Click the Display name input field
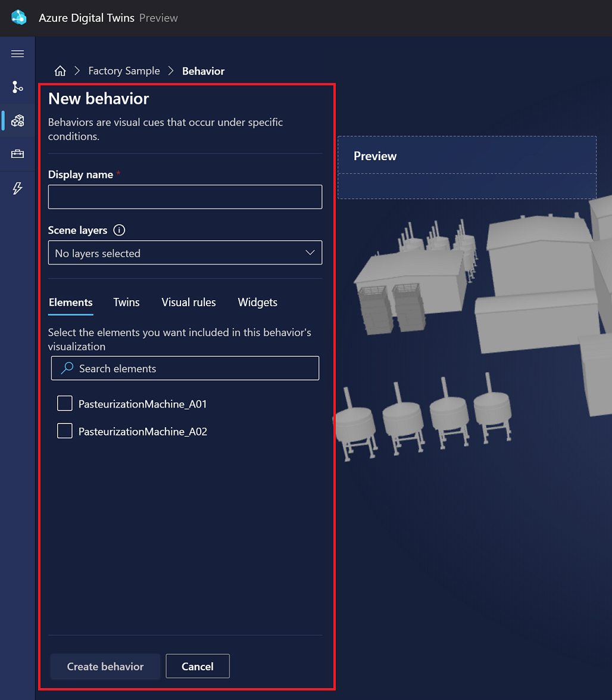The width and height of the screenshot is (612, 700). [185, 197]
